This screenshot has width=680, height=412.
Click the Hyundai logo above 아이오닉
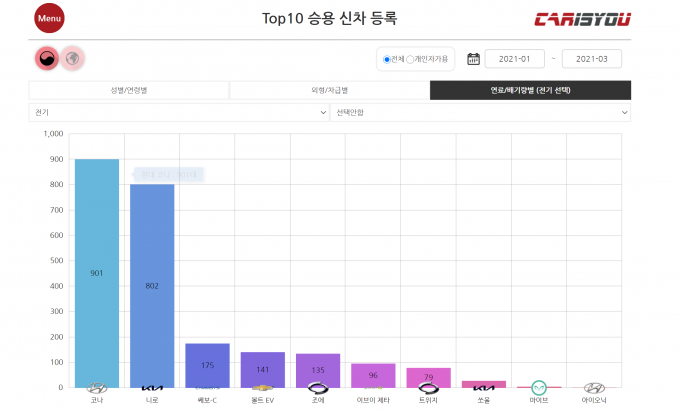593,388
